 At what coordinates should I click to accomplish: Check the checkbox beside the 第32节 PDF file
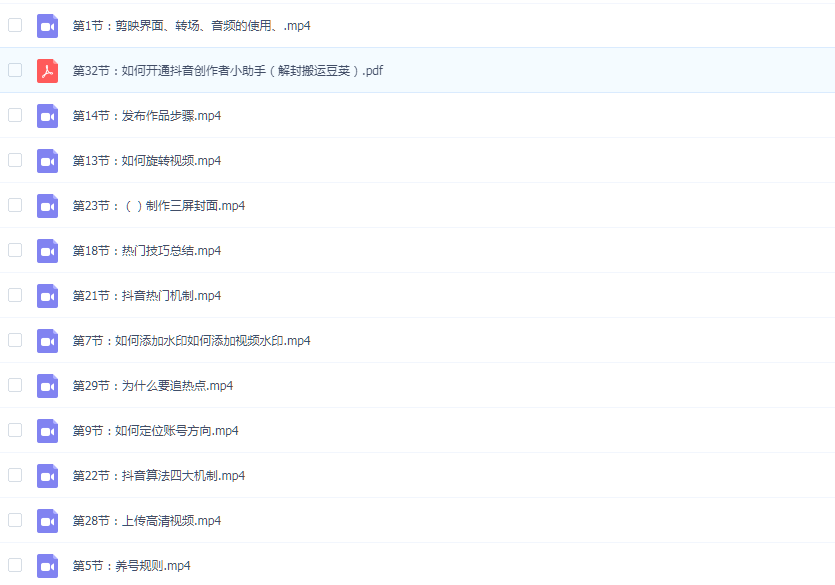(15, 71)
